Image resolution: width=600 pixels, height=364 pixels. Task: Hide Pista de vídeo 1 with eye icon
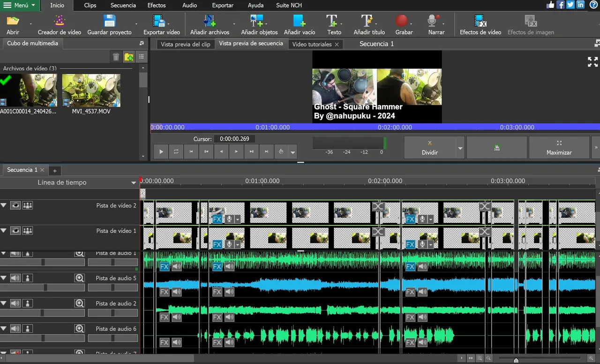click(15, 230)
